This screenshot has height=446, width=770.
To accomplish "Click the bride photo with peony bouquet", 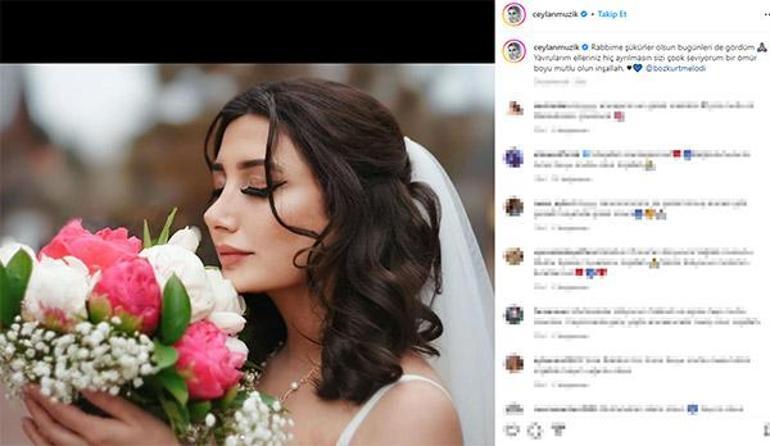I will [247, 254].
